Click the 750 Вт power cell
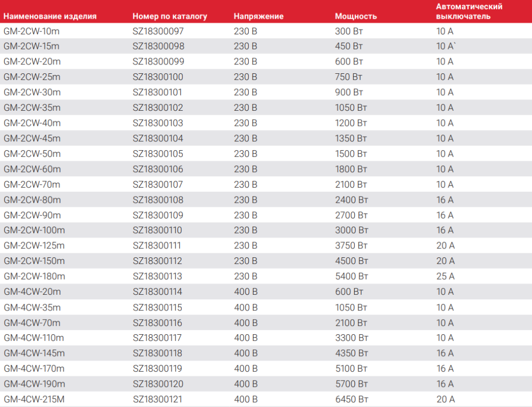532x407 pixels. (x=349, y=77)
